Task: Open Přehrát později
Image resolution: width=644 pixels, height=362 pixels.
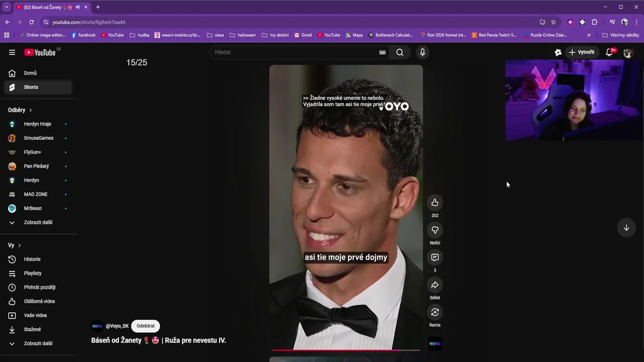Action: (x=38, y=288)
